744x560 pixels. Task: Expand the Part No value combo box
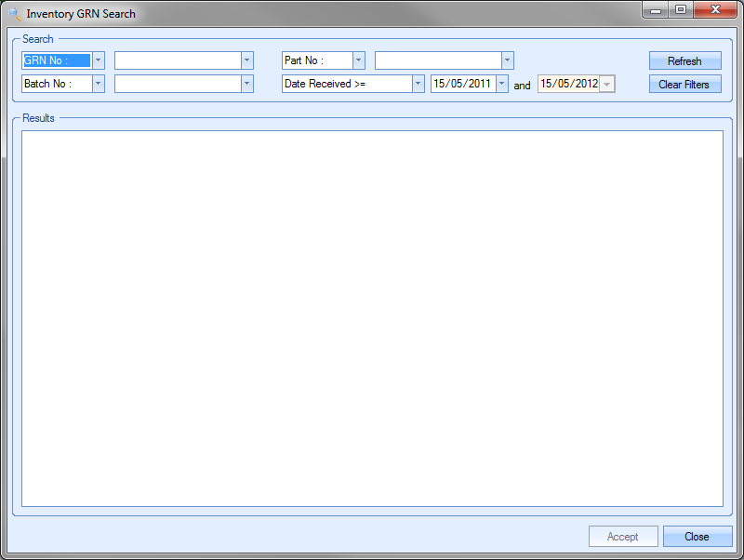pyautogui.click(x=507, y=60)
